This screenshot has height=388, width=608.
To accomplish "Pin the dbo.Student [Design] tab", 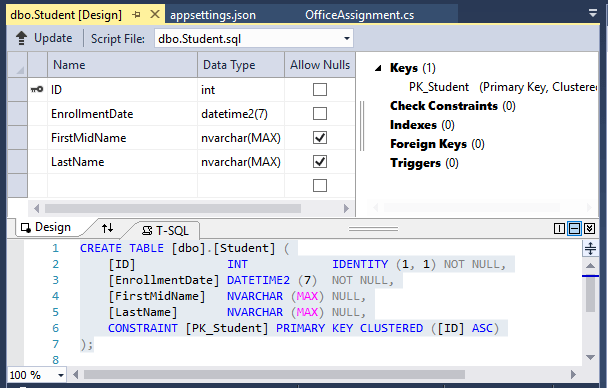I will tap(136, 15).
